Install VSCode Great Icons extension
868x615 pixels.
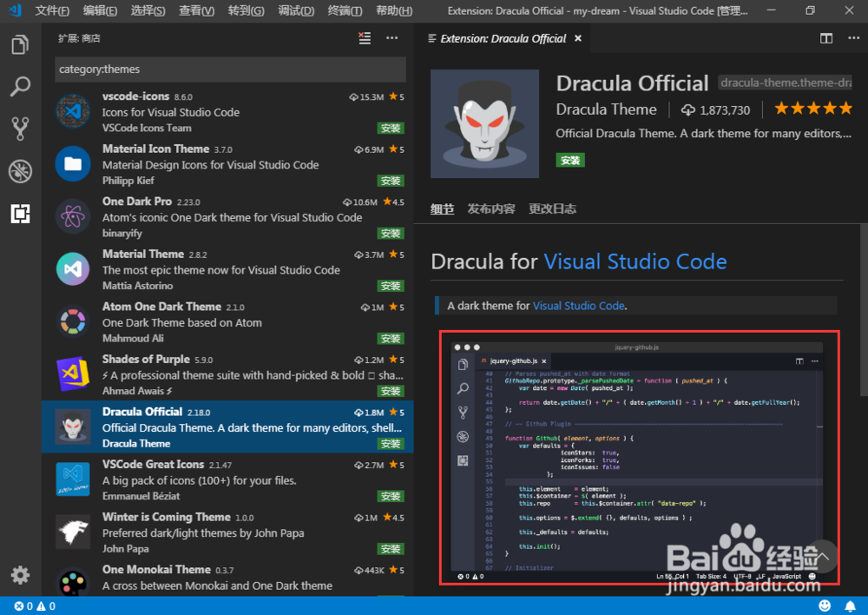pos(391,496)
